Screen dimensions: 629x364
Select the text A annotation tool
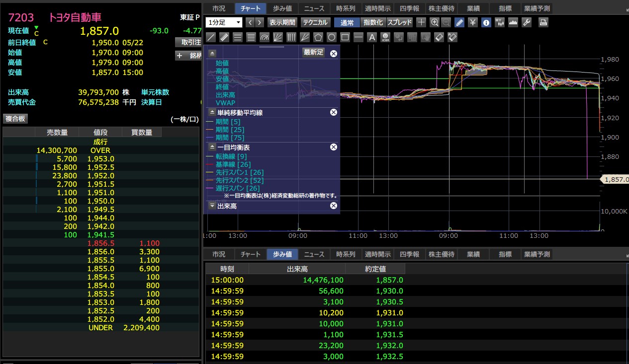click(x=372, y=37)
